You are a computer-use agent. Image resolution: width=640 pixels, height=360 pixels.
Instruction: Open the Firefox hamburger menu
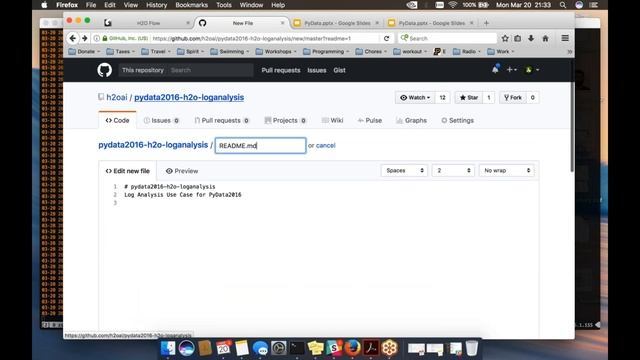point(565,38)
